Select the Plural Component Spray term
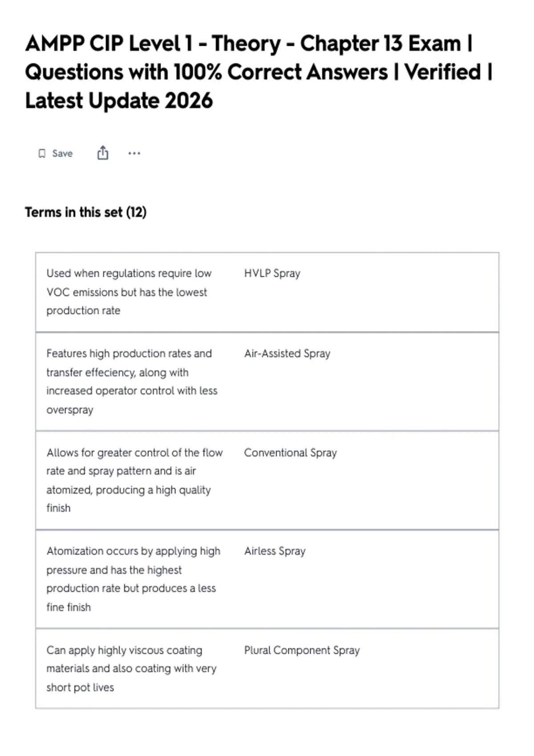The height and width of the screenshot is (756, 534). point(302,650)
